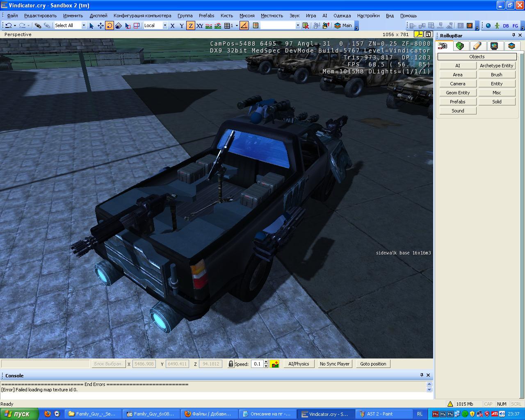Screen dimensions: 525x420
Task: Choose the Select (arrow) tool
Action: click(91, 25)
